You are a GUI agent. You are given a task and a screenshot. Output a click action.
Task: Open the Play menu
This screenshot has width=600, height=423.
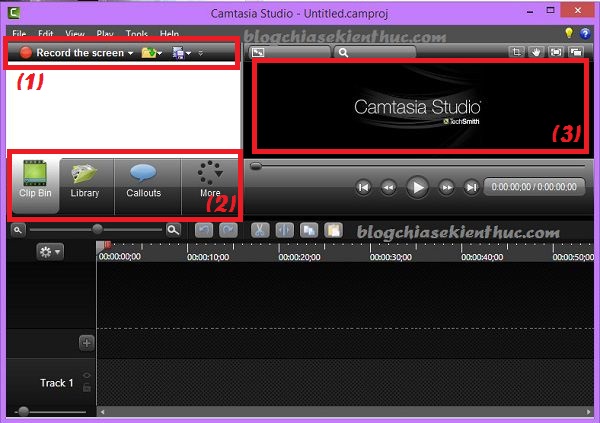click(105, 34)
